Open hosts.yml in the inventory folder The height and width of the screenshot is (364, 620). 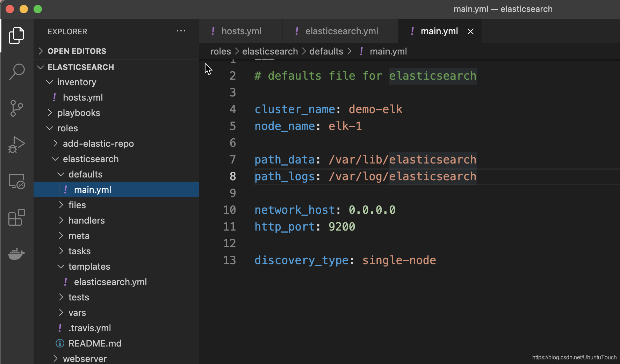tap(116, 97)
